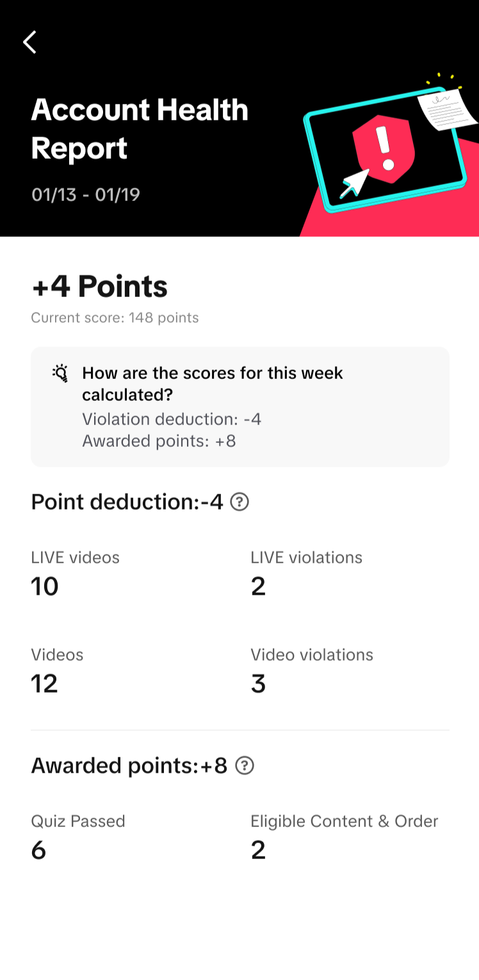479x980 pixels.
Task: Select the LIVE violations count of 2
Action: pyautogui.click(x=258, y=586)
